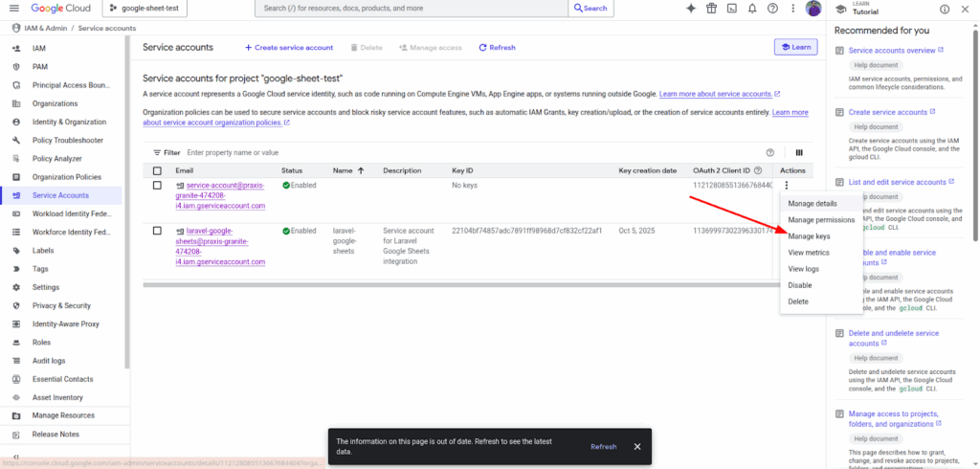Select the laravel-google-sheets row checkbox
Screen dimensions: 980x469
point(158,231)
